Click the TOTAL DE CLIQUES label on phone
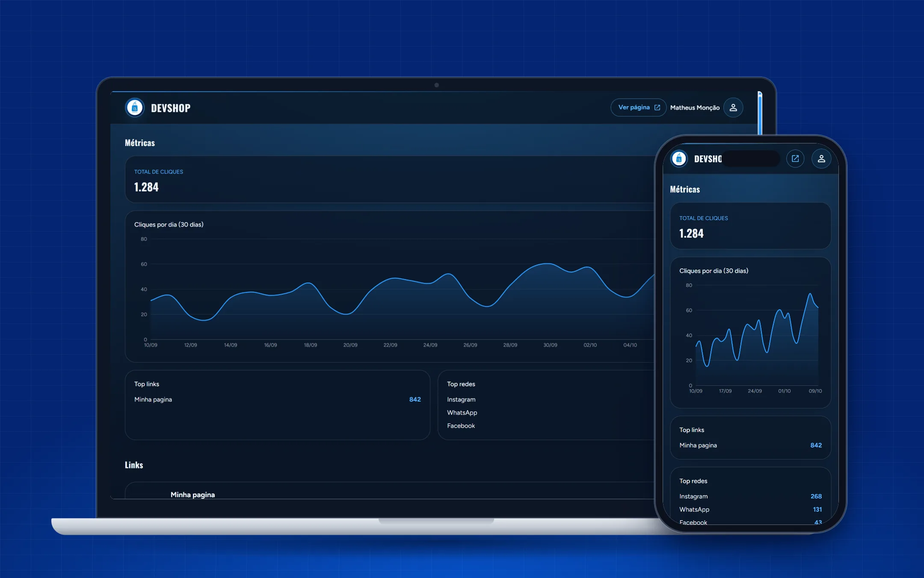Image resolution: width=924 pixels, height=578 pixels. click(704, 218)
